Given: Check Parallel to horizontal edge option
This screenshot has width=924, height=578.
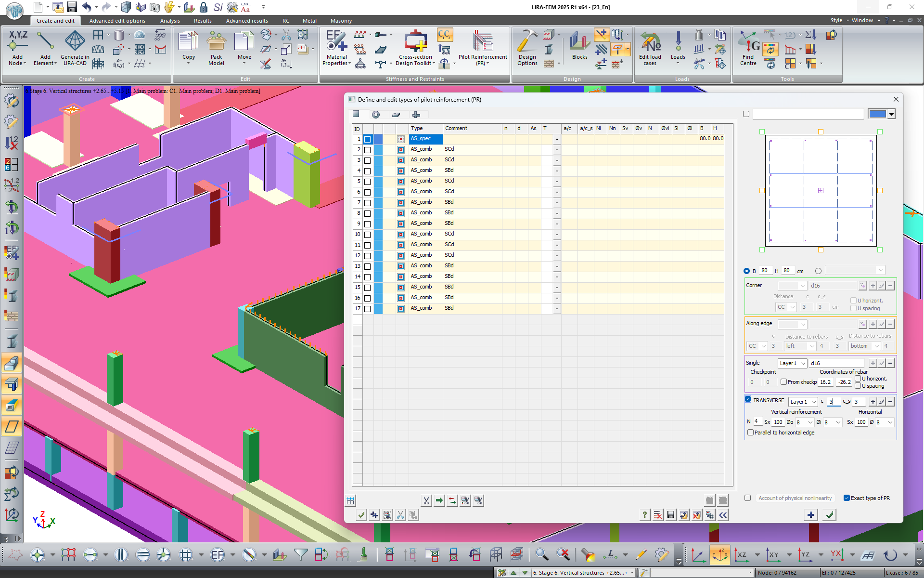Looking at the screenshot, I should (750, 433).
